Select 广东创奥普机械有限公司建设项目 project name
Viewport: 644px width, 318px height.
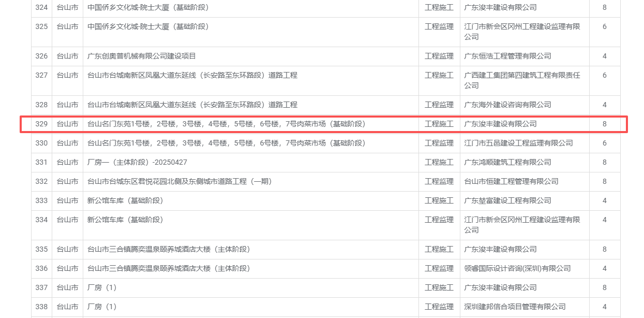click(142, 56)
